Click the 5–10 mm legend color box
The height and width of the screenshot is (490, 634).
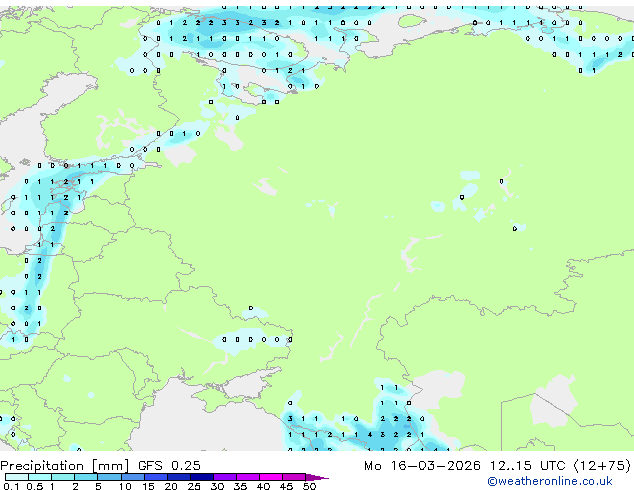click(x=109, y=477)
